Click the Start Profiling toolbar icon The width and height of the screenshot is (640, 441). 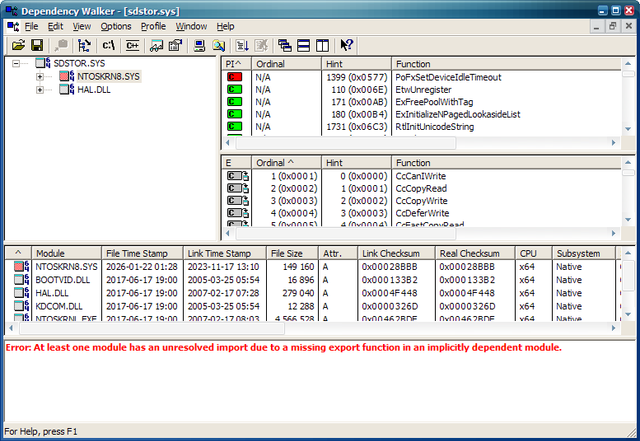[x=242, y=45]
